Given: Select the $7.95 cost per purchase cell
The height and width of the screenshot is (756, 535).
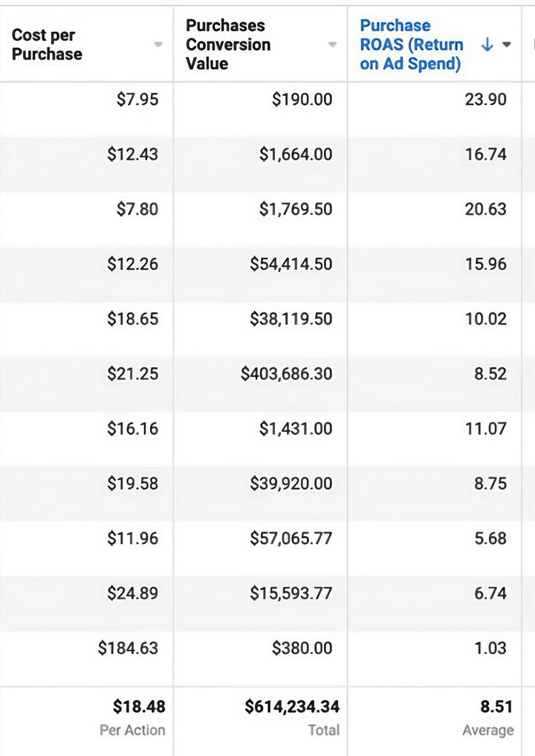Looking at the screenshot, I should [x=137, y=100].
